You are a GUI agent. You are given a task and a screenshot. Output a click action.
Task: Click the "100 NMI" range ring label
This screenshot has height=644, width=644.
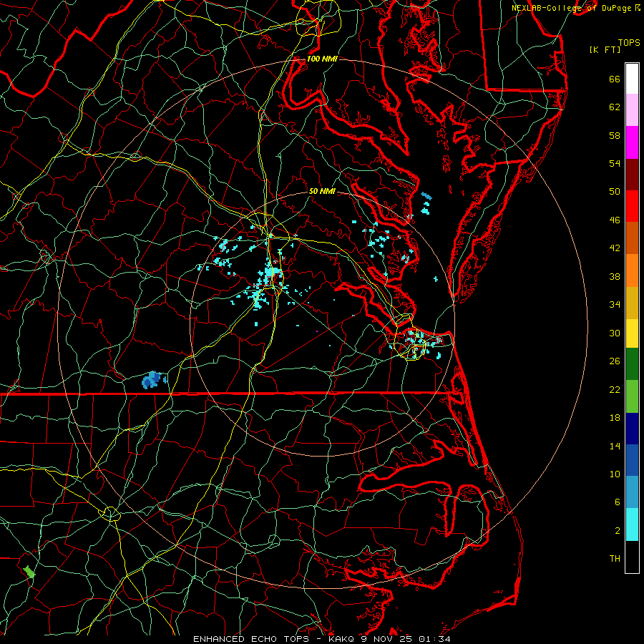click(322, 59)
